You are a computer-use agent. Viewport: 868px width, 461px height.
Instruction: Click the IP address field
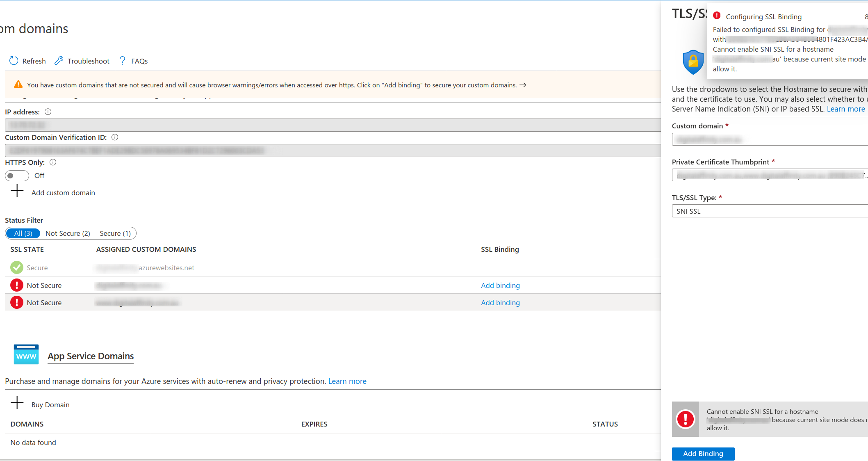(333, 125)
